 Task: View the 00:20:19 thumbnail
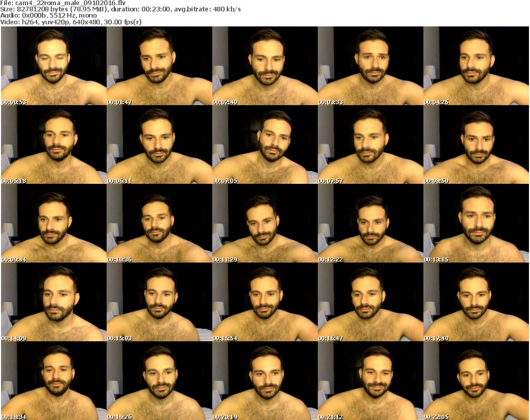click(264, 381)
